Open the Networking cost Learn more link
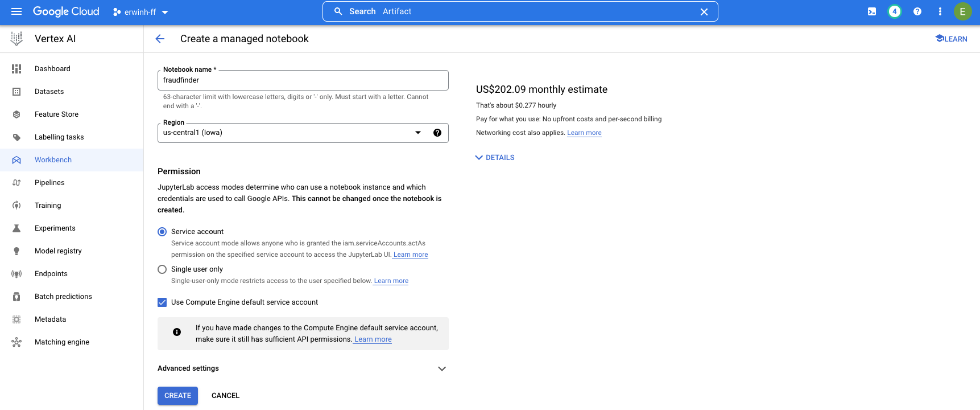 pyautogui.click(x=584, y=133)
